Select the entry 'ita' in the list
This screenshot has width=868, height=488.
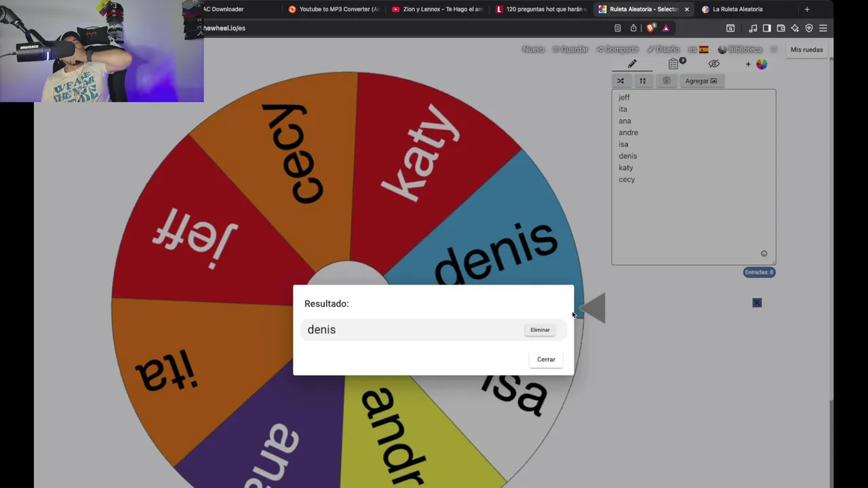[623, 109]
